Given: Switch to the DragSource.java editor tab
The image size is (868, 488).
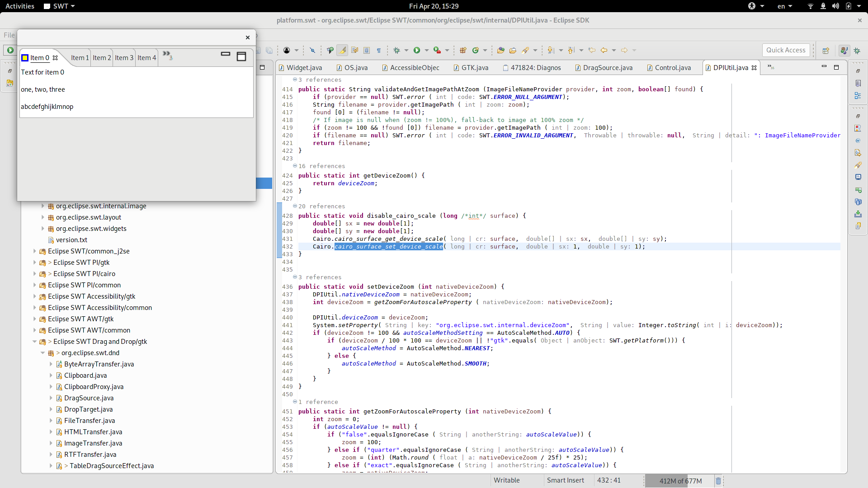Looking at the screenshot, I should click(604, 68).
